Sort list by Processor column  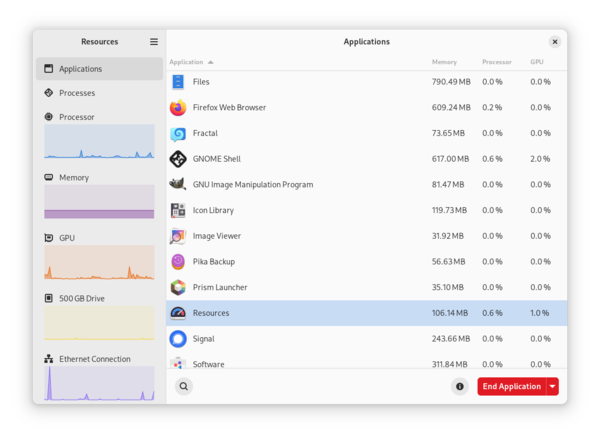coord(496,62)
